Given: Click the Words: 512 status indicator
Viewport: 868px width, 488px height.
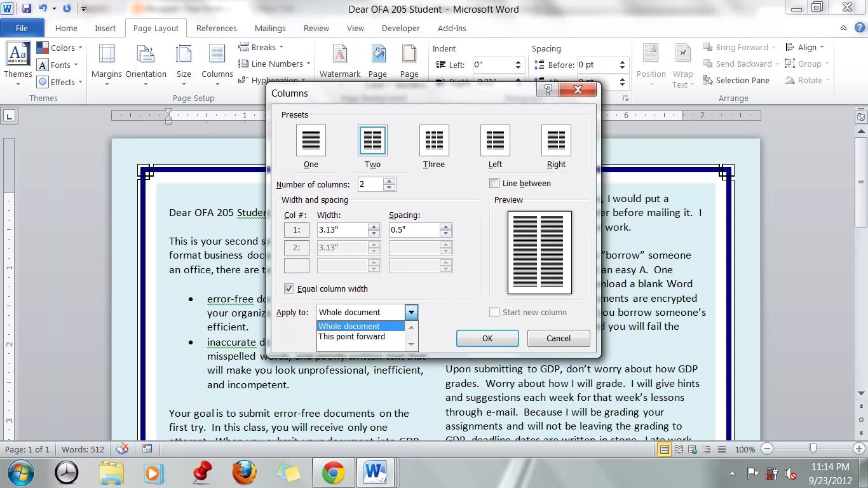Looking at the screenshot, I should pos(83,449).
